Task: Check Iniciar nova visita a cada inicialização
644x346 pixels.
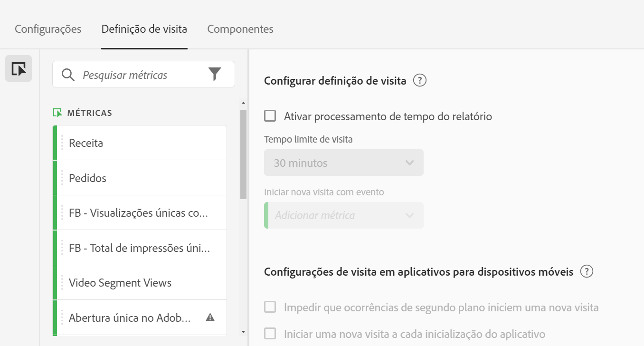Action: coord(270,334)
